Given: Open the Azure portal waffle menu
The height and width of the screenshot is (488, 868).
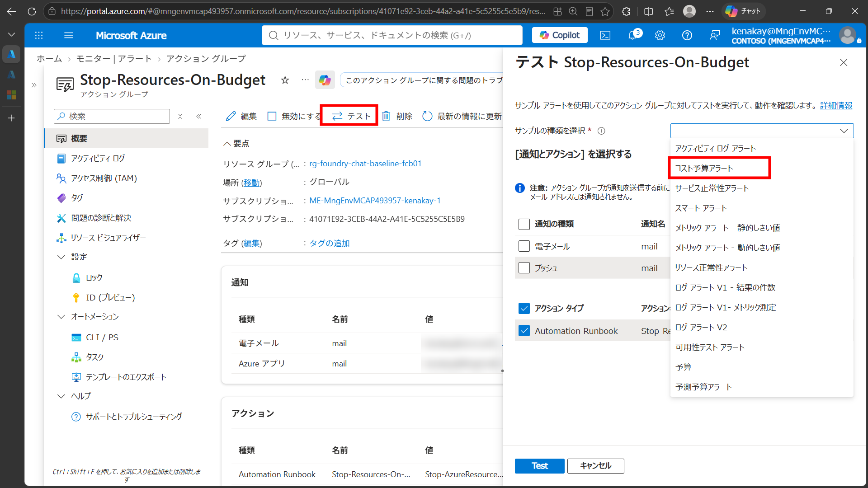Looking at the screenshot, I should pos(39,35).
